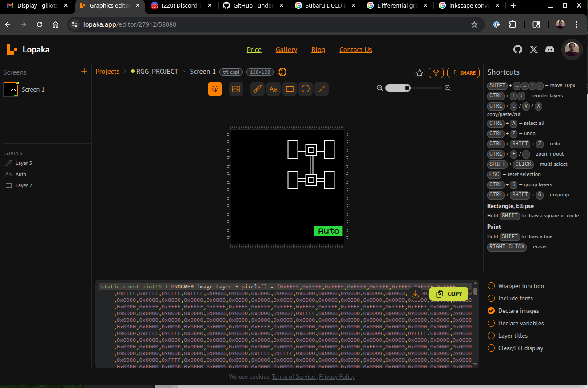
Task: Open the 128×128 display size selector
Action: (x=260, y=72)
